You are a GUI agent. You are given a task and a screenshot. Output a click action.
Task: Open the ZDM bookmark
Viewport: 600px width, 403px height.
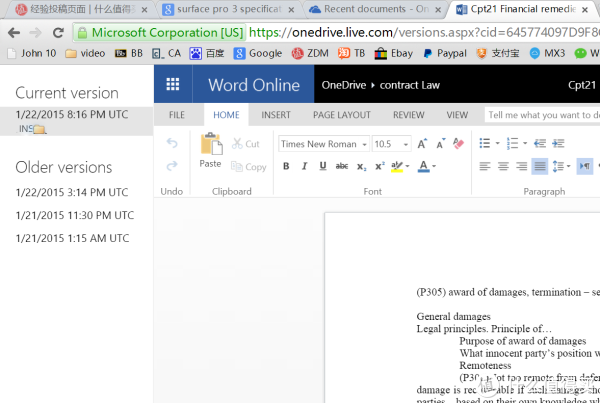310,53
